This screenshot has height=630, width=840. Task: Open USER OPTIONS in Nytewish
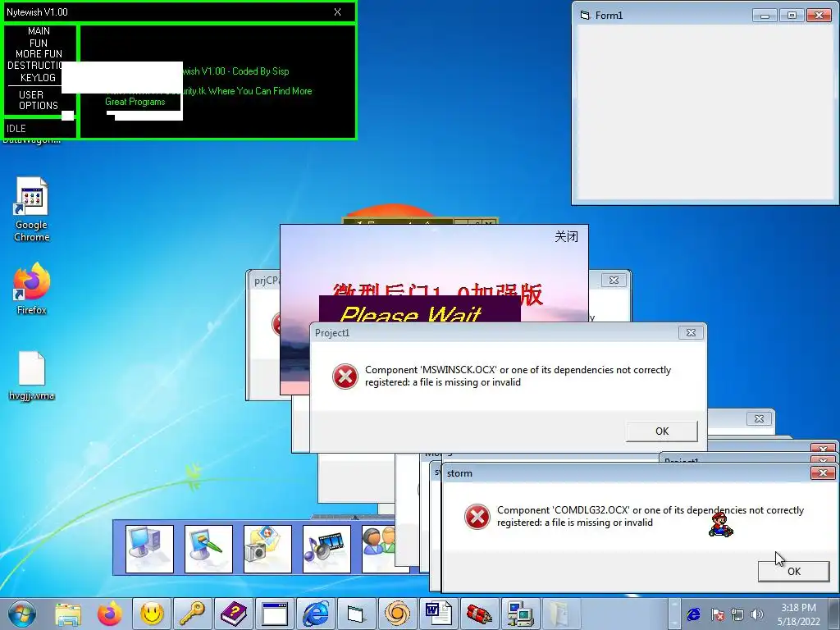[39, 100]
